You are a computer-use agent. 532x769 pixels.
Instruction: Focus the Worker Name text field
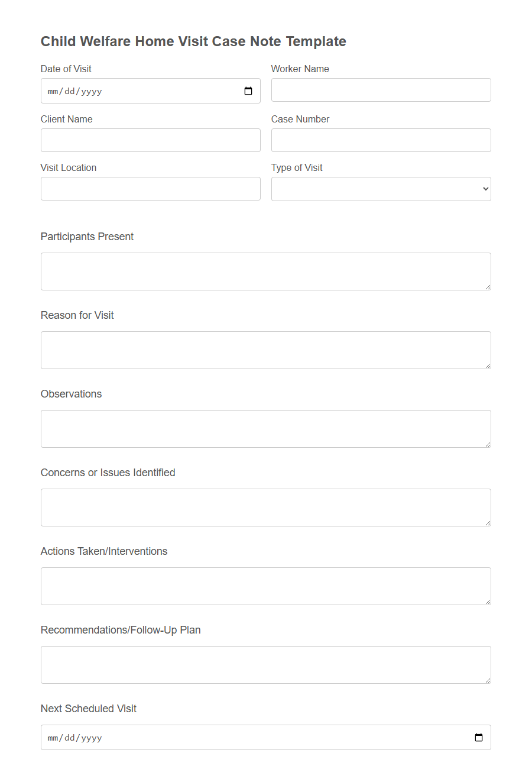point(381,89)
